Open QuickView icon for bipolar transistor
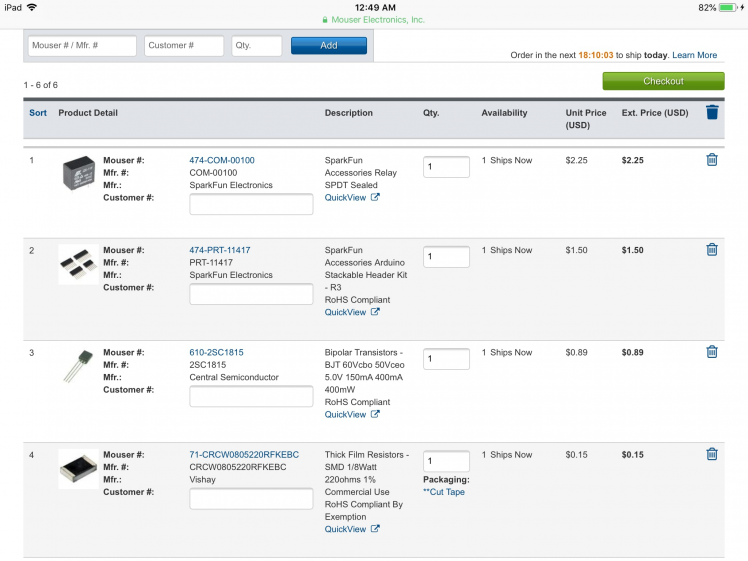 tap(375, 414)
